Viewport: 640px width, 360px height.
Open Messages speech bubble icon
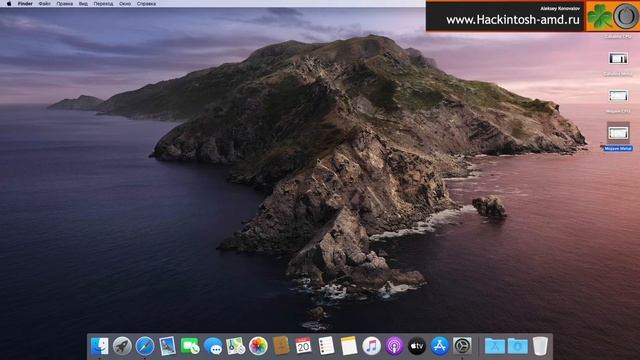(x=213, y=346)
